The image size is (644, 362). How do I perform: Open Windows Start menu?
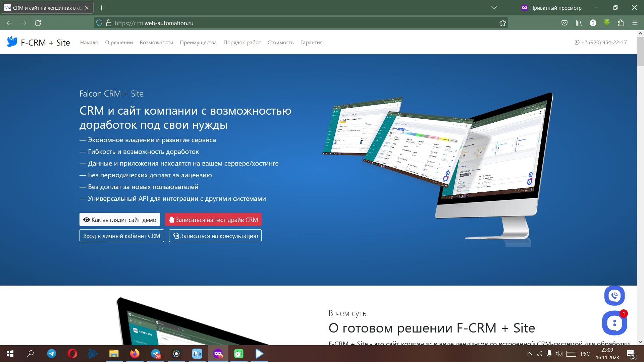coord(10,354)
